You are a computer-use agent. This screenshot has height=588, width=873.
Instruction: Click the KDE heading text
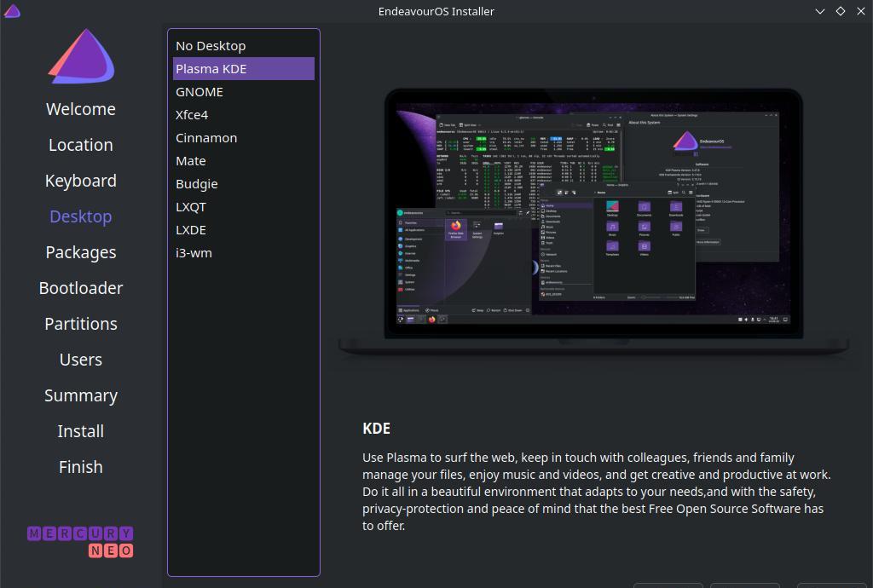pos(376,429)
